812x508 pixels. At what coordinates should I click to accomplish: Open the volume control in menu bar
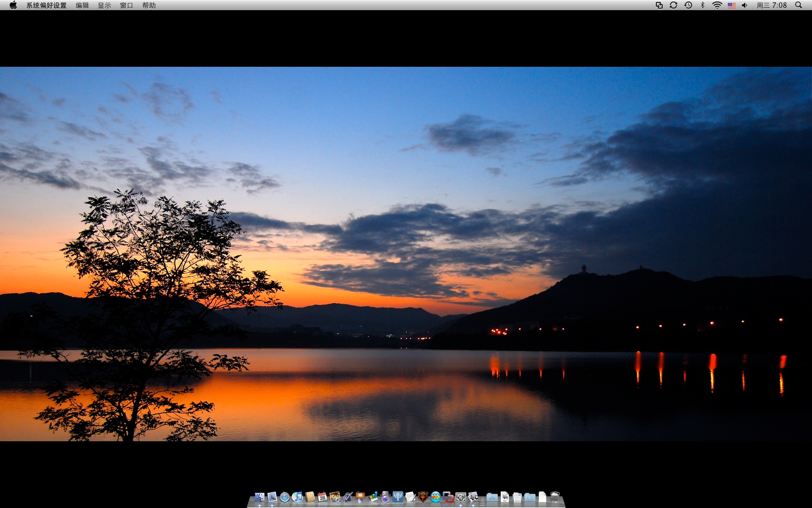point(745,5)
